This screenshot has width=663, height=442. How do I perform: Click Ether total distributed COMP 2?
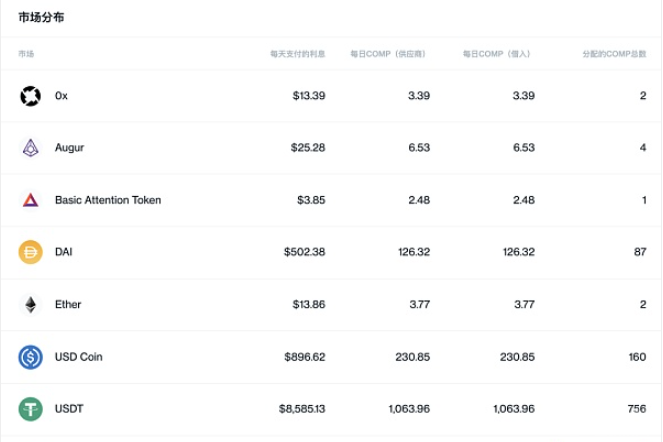[643, 305]
